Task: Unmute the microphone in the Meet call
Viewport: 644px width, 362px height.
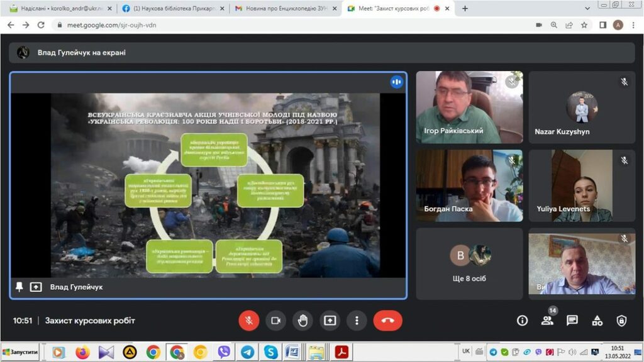Action: 248,321
